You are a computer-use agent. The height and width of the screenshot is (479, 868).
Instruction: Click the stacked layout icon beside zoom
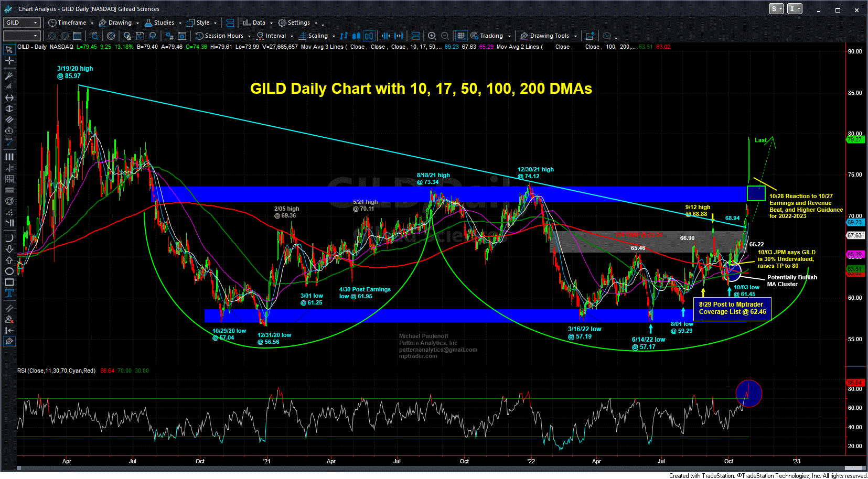click(415, 36)
